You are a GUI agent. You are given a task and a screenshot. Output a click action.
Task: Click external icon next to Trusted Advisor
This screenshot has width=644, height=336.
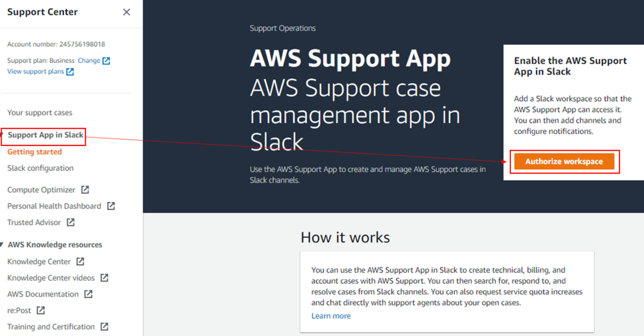point(70,222)
